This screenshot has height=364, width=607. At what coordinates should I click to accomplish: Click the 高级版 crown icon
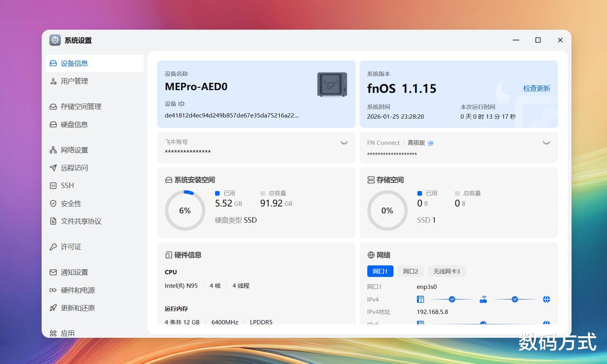[x=430, y=143]
